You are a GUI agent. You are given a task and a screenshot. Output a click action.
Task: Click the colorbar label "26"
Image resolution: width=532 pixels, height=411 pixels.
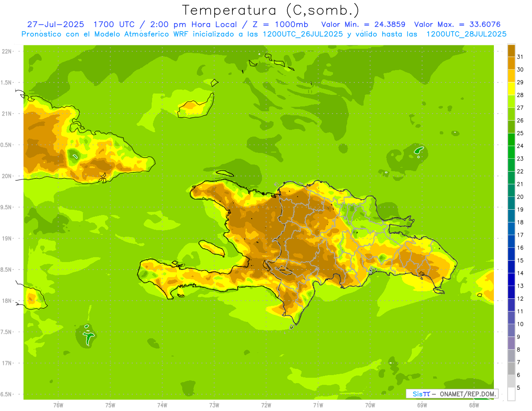click(x=520, y=121)
